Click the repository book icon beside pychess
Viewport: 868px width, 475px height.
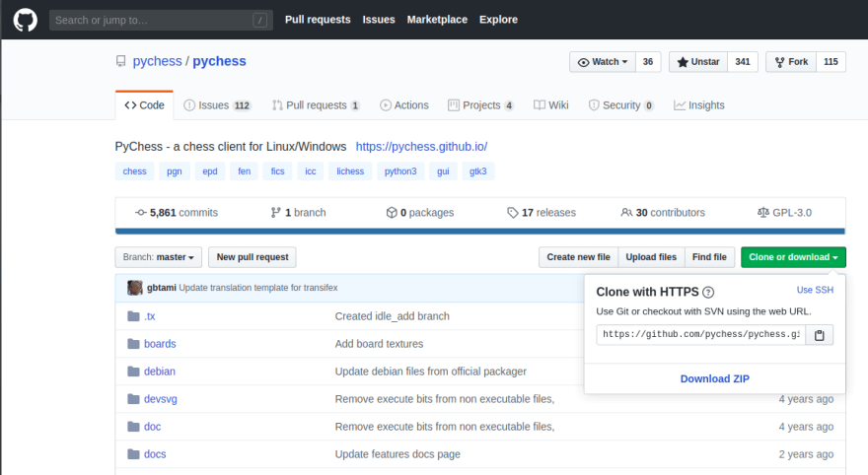(x=120, y=61)
